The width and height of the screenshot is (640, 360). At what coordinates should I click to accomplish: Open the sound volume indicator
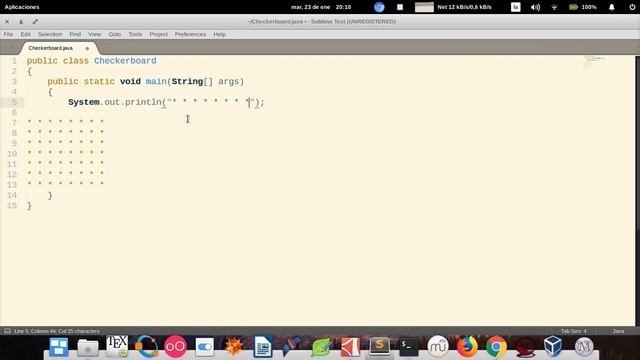click(535, 7)
